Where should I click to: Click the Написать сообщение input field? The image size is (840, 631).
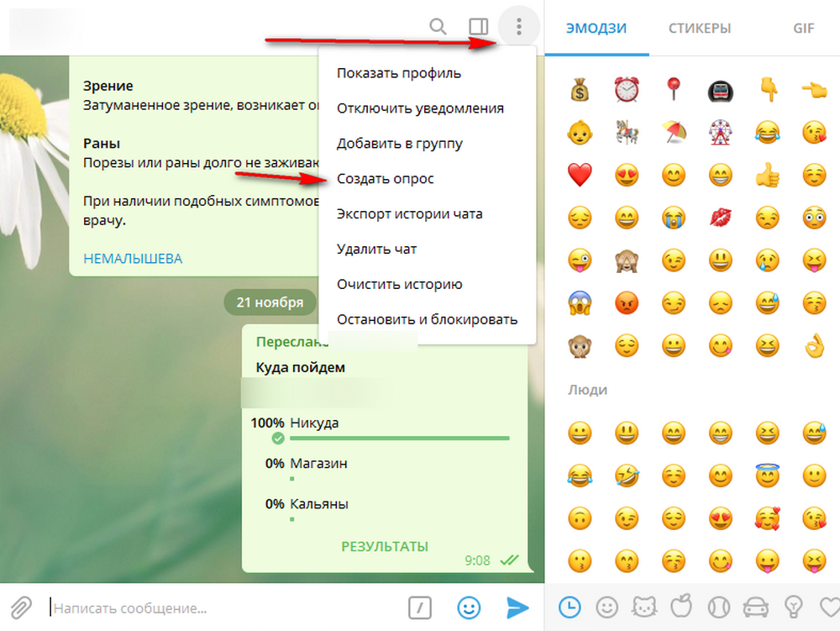point(218,607)
